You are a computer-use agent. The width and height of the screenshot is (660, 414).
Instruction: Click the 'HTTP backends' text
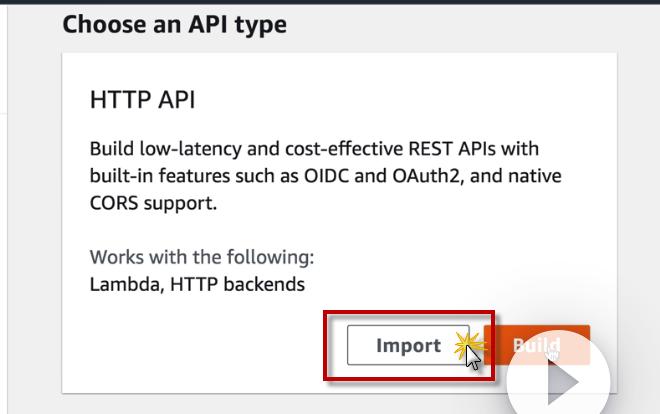[237, 284]
